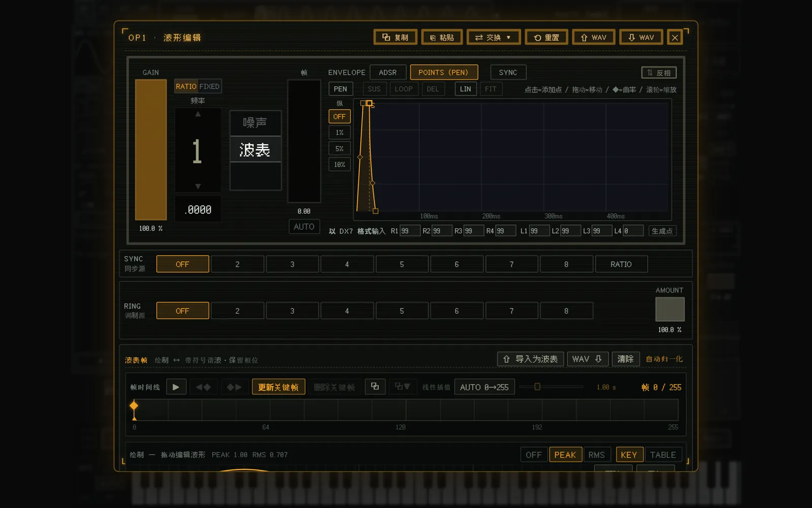This screenshot has width=812, height=508.
Task: Switch frequency mode to FIXED
Action: (209, 86)
